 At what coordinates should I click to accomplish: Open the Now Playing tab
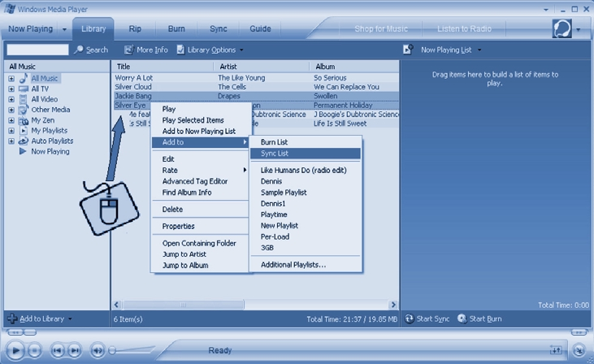click(x=30, y=28)
